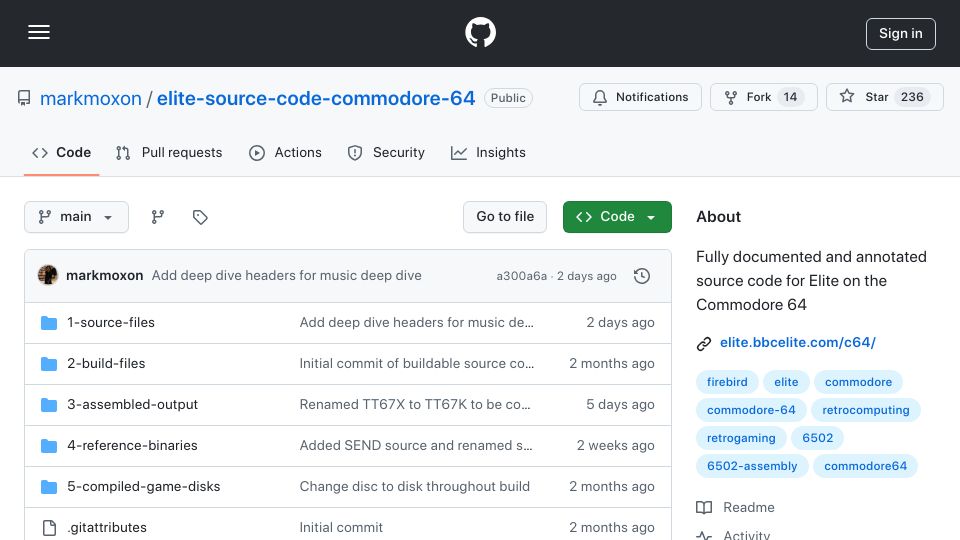Select the retrogaming topic tag

pyautogui.click(x=741, y=438)
